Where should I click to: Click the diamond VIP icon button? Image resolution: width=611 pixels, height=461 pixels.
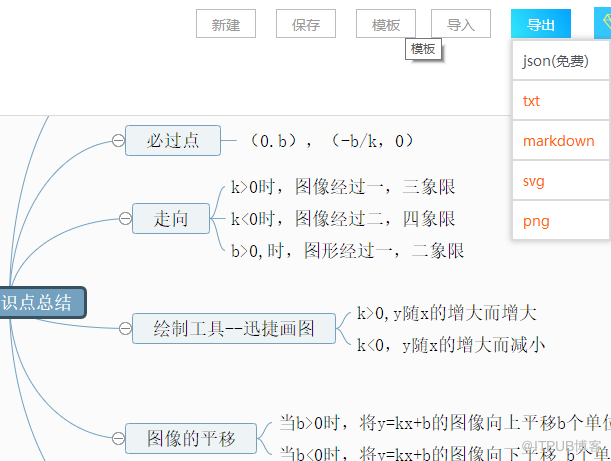pos(603,23)
